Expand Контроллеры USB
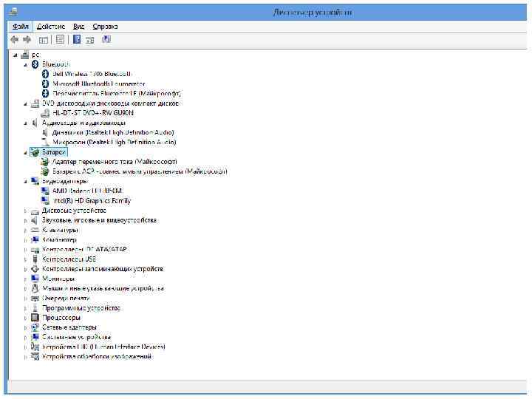 (x=25, y=260)
